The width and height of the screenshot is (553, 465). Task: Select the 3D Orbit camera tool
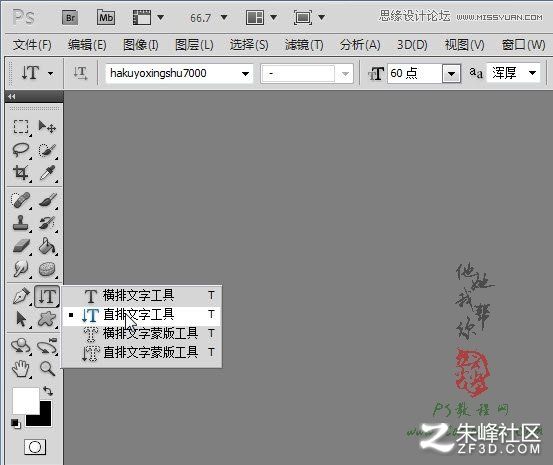[x=47, y=346]
